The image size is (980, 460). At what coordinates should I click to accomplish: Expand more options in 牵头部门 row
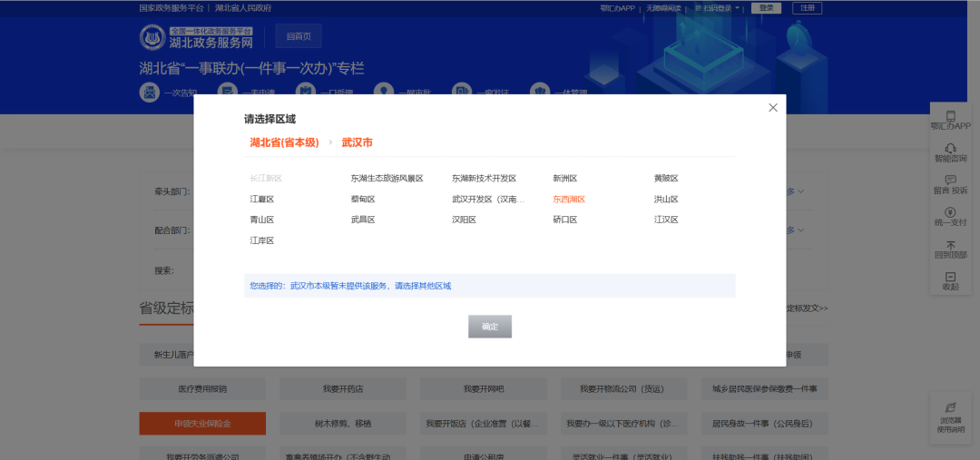795,191
